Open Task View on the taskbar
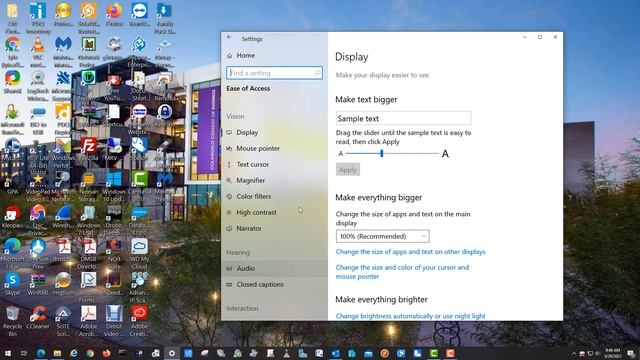This screenshot has height=360, width=640. (x=24, y=353)
